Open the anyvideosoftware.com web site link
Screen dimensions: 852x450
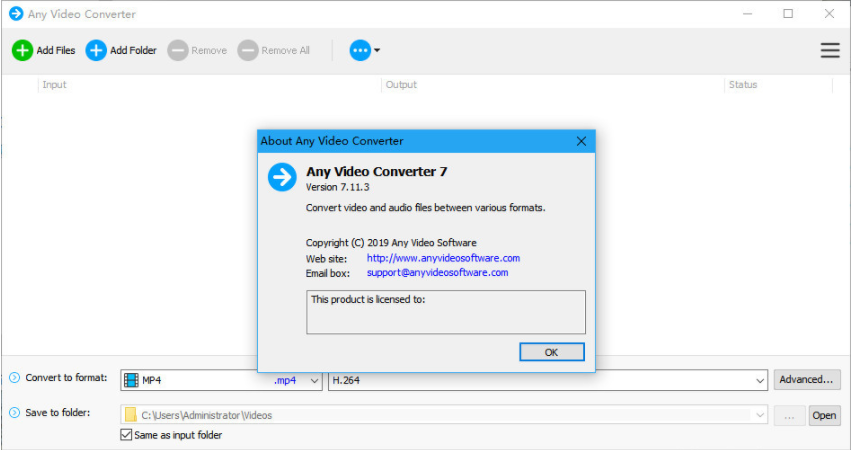[443, 258]
